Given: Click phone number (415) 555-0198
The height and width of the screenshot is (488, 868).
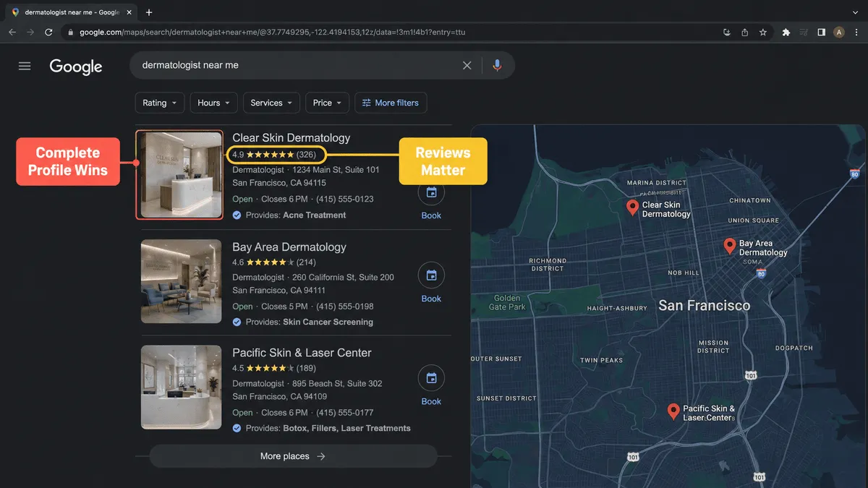Looking at the screenshot, I should (x=345, y=307).
